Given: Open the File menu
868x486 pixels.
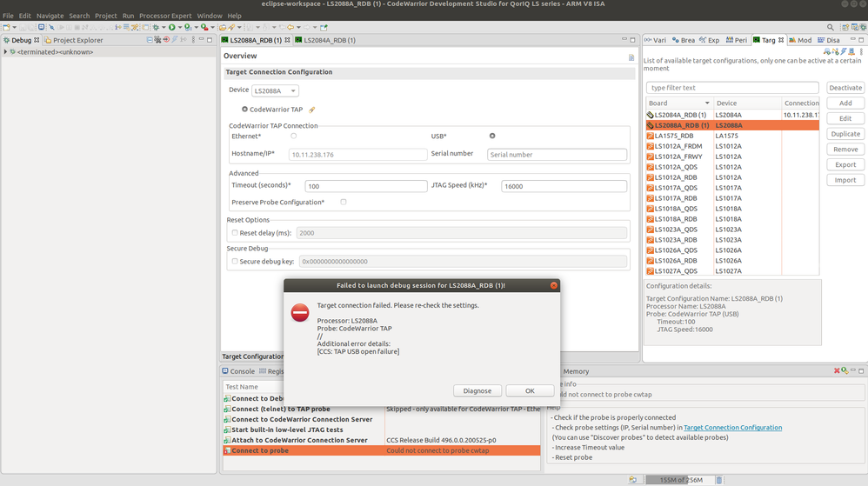Looking at the screenshot, I should [8, 16].
